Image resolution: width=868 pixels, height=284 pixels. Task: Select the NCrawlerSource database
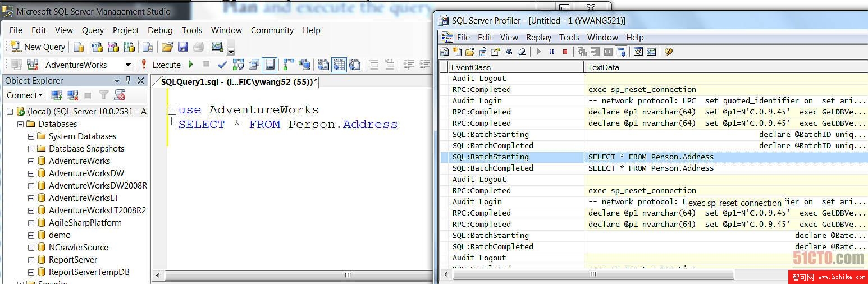[79, 248]
